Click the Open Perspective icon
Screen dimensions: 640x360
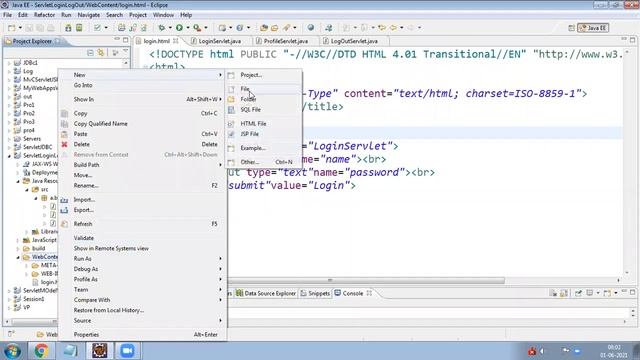[571, 28]
